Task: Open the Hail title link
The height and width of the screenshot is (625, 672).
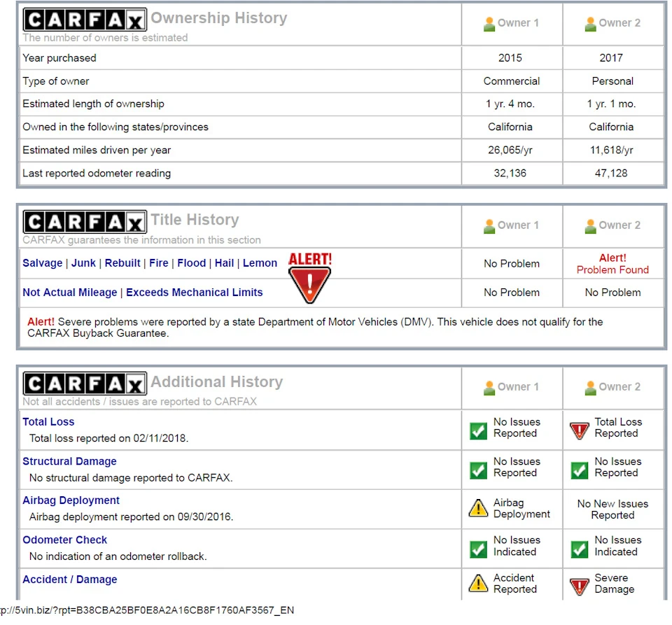Action: click(224, 263)
